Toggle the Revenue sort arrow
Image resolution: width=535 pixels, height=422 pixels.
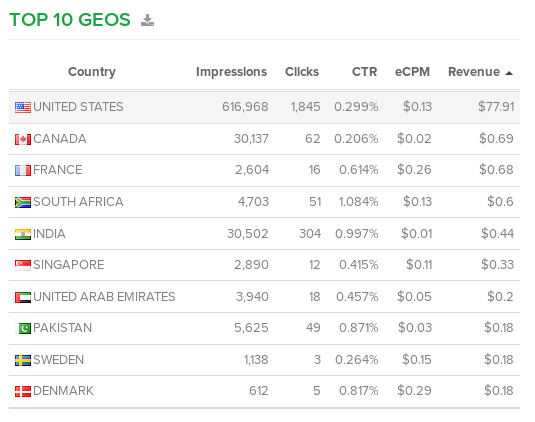(x=509, y=73)
